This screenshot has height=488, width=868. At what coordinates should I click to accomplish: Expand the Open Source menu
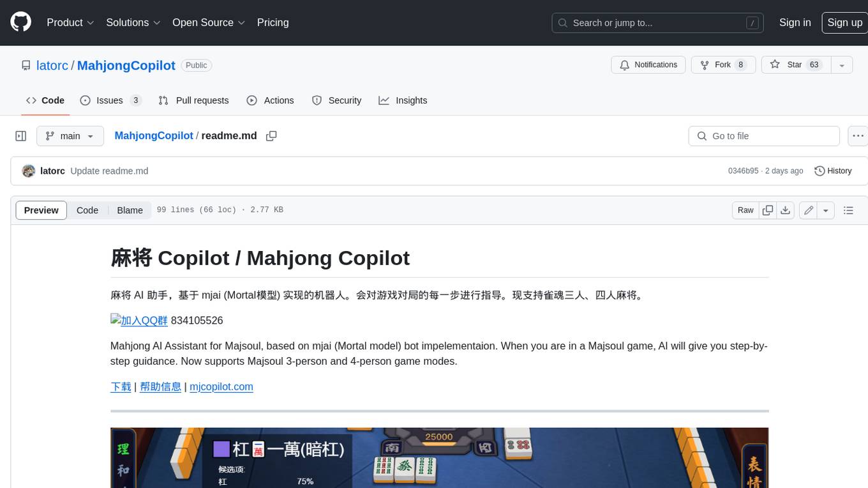(209, 22)
